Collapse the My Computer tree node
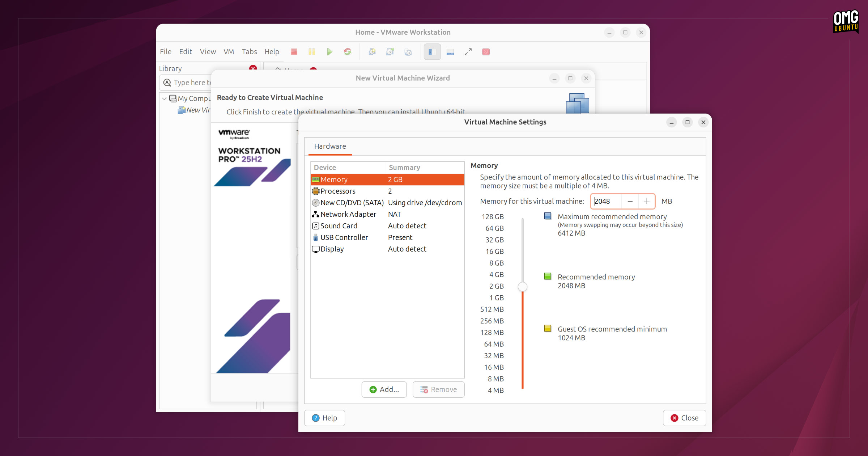The width and height of the screenshot is (868, 456). 164,98
